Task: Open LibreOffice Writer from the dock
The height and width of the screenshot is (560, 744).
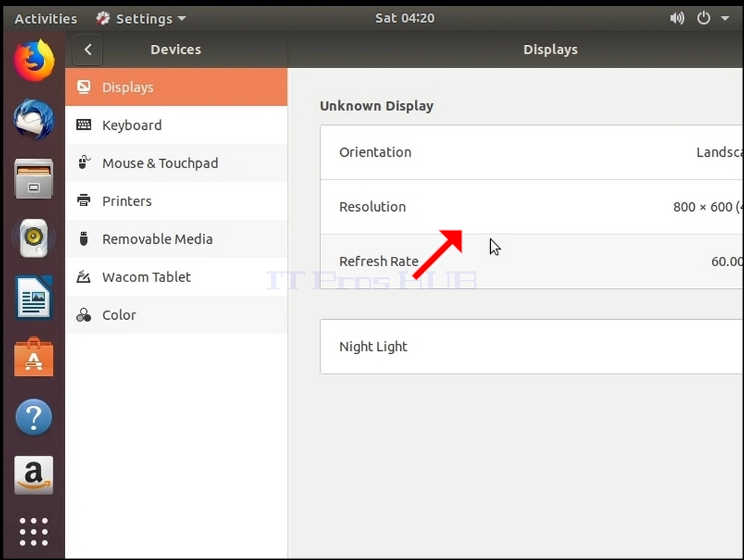Action: click(33, 297)
